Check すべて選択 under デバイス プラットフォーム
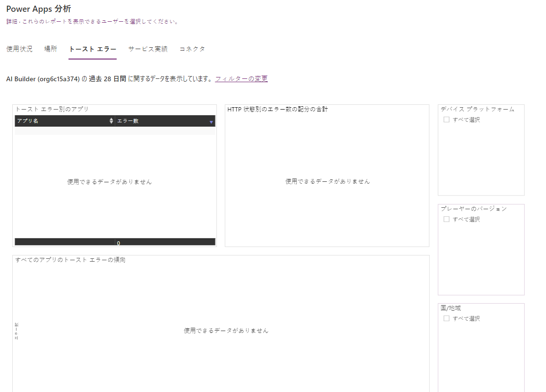The image size is (546, 392). coord(446,119)
